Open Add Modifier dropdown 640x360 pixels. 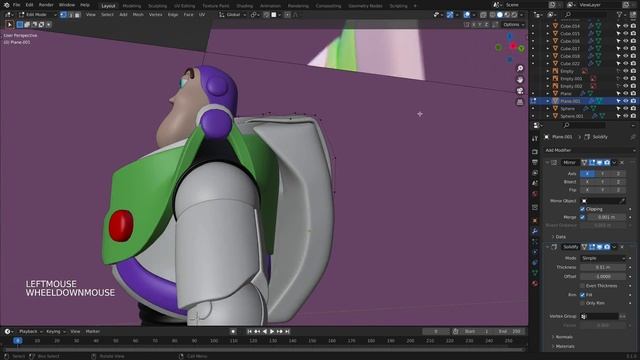[590, 150]
